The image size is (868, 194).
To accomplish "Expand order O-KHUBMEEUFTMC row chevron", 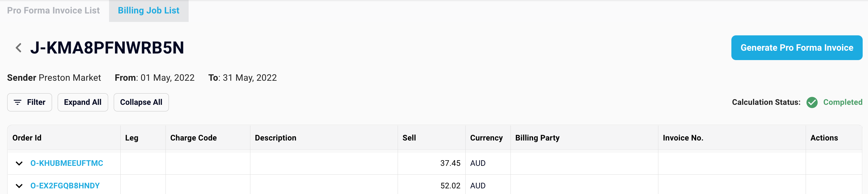I will pos(19,163).
